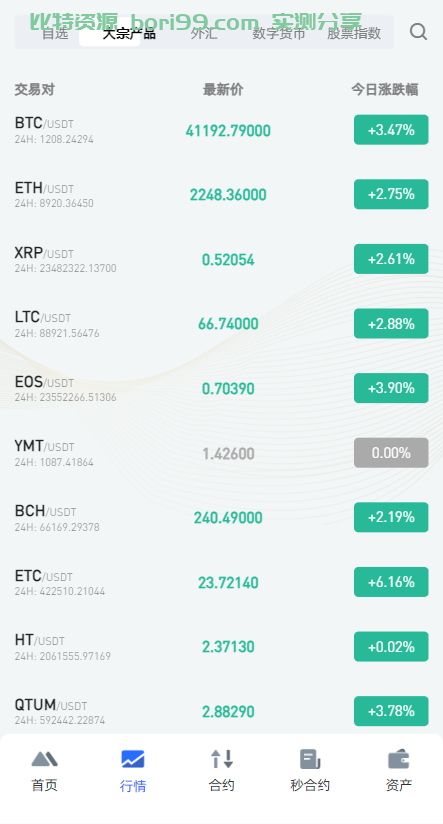Open the 行情 market chart icon
The height and width of the screenshot is (824, 443).
click(x=133, y=759)
